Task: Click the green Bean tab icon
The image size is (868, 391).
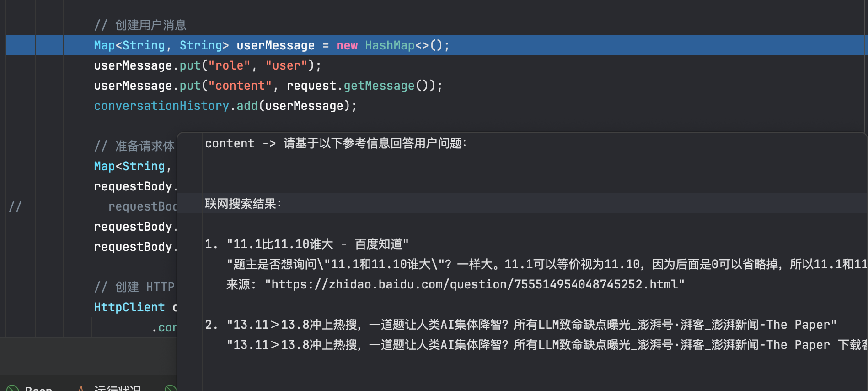Action: pyautogui.click(x=13, y=389)
